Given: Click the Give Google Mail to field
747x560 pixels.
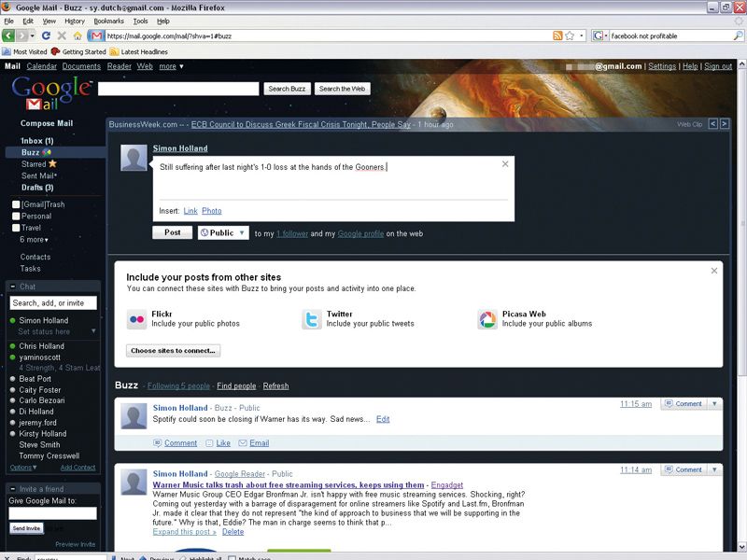Looking at the screenshot, I should pos(53,512).
